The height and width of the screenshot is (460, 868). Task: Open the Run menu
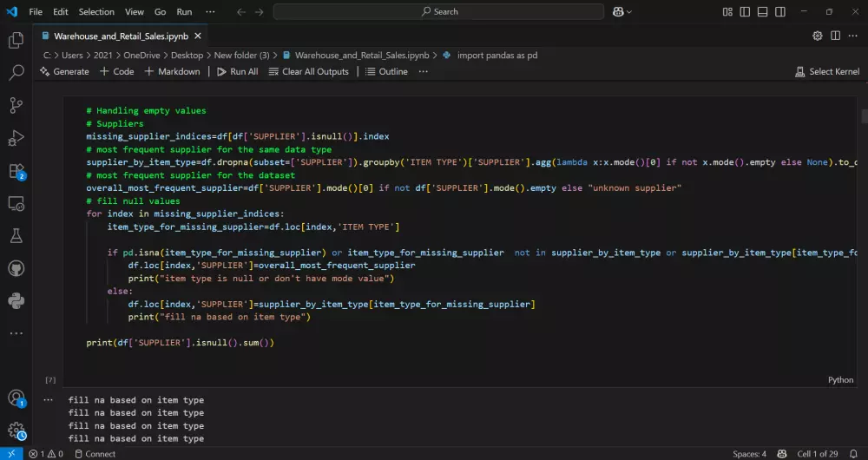point(184,11)
